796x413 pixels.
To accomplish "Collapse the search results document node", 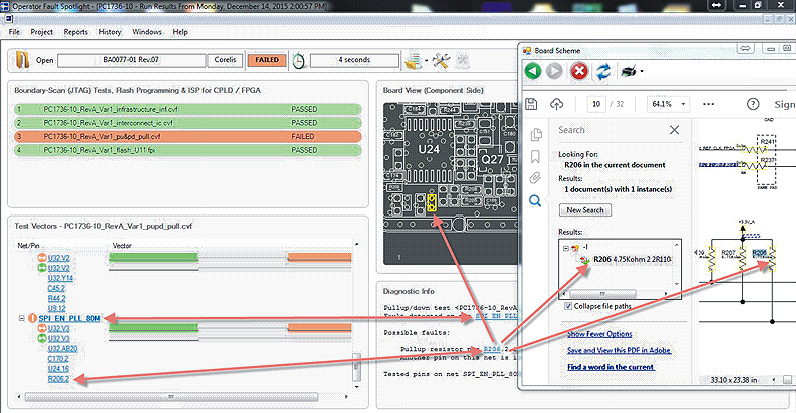I will (x=566, y=248).
